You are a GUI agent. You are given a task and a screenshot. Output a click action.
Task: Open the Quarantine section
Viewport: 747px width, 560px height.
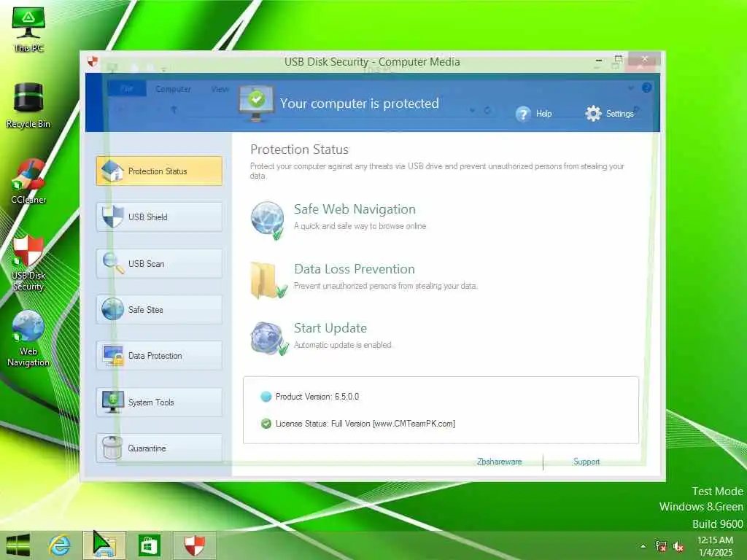pyautogui.click(x=159, y=448)
